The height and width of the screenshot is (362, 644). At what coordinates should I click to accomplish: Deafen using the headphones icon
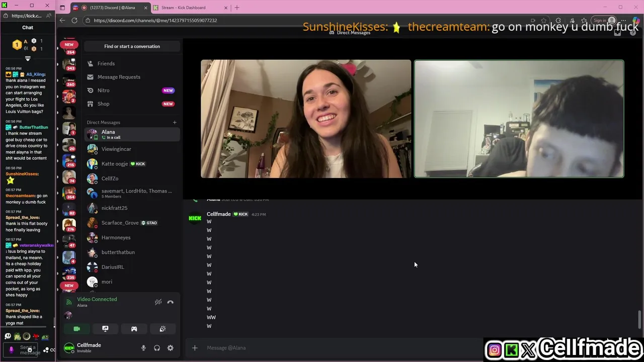pos(157,348)
